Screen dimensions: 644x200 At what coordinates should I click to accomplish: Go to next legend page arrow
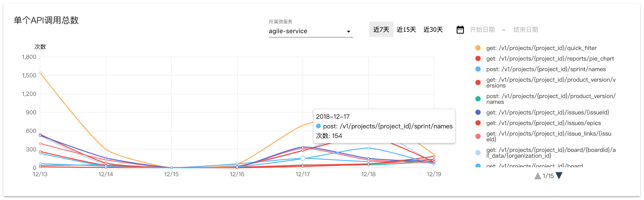pos(559,175)
